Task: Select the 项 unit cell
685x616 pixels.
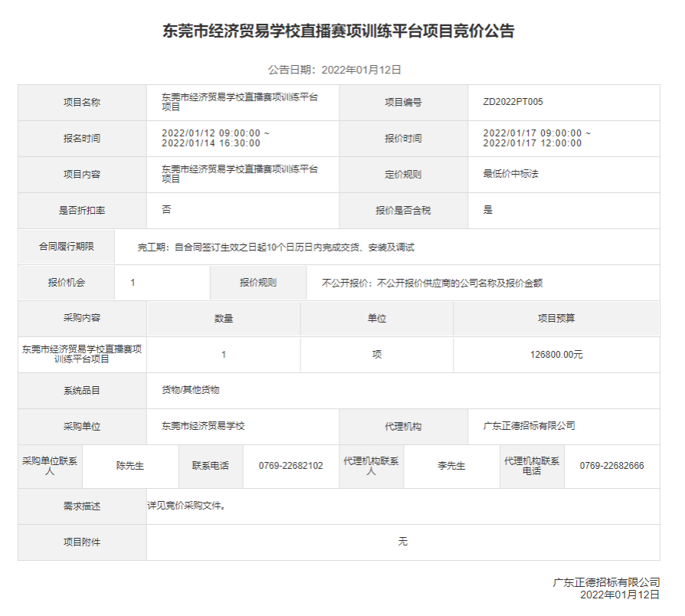Action: 376,355
